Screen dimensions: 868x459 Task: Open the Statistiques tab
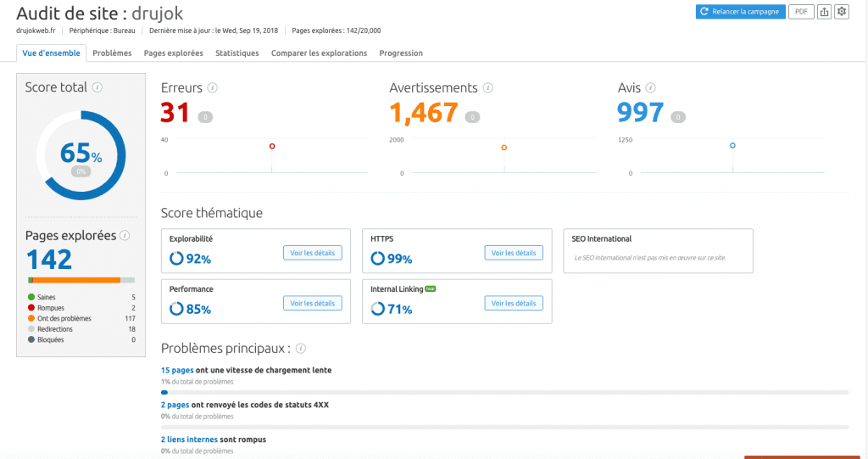tap(237, 53)
